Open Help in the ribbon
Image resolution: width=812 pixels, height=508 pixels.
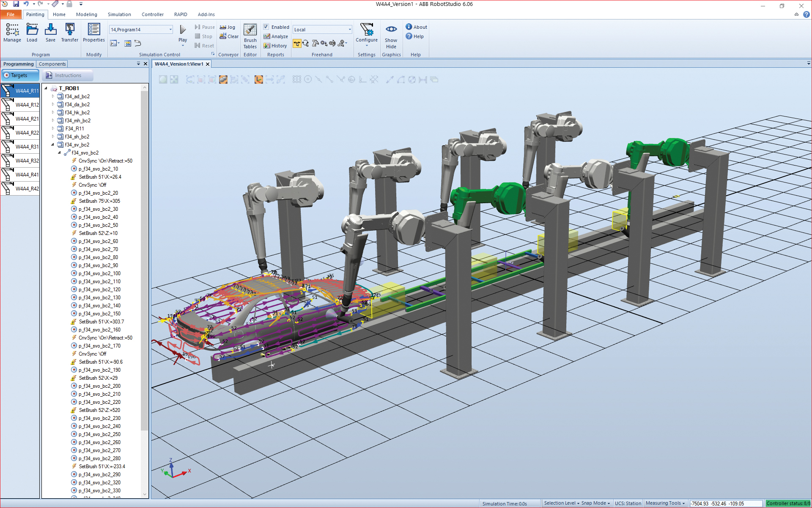click(415, 36)
